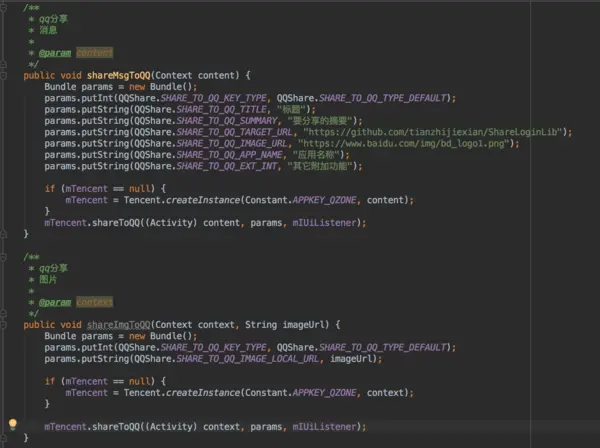Click the yellow lightbulb intention icon
600x448 pixels.
point(13,424)
